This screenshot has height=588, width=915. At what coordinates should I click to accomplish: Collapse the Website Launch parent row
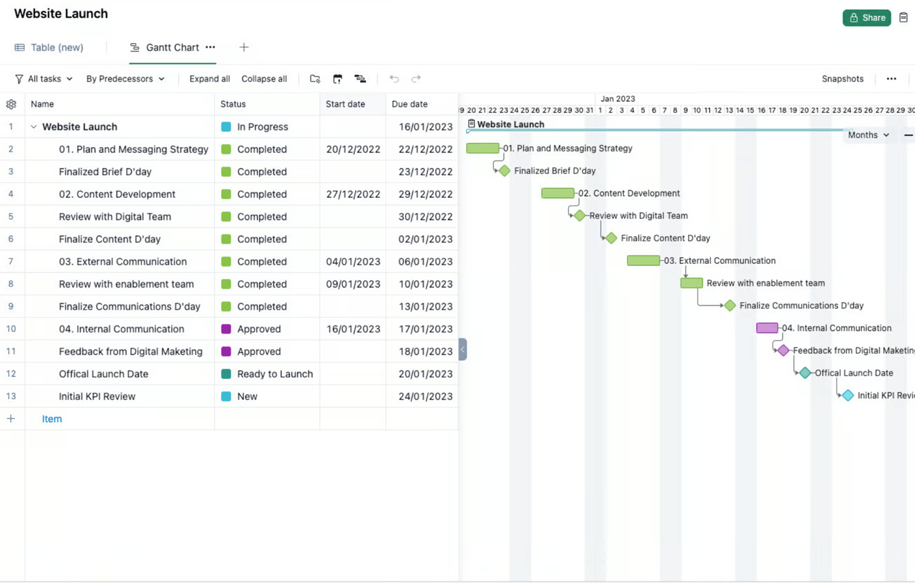click(x=34, y=127)
